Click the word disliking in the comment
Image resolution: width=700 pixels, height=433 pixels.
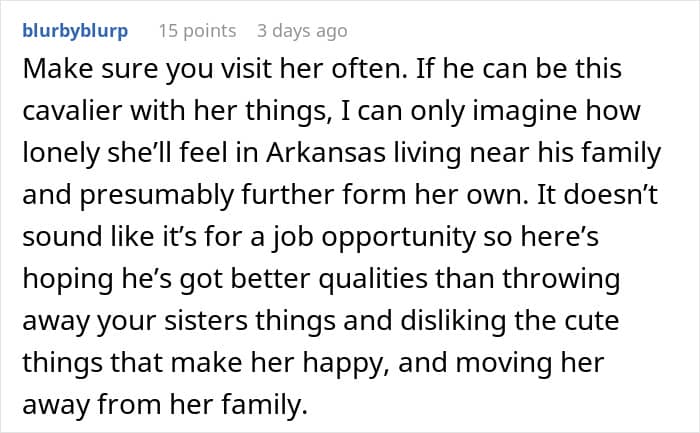453,321
